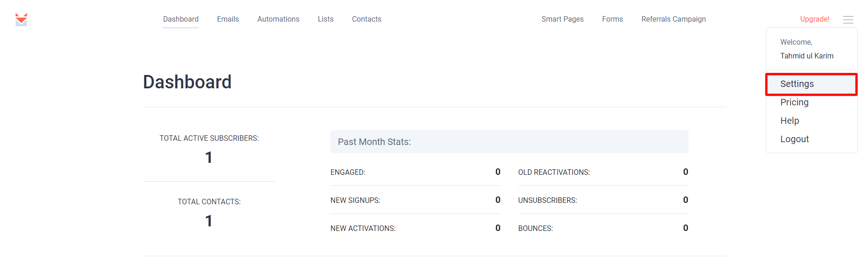Select Settings from the dropdown menu
Image resolution: width=868 pixels, height=271 pixels.
click(811, 84)
